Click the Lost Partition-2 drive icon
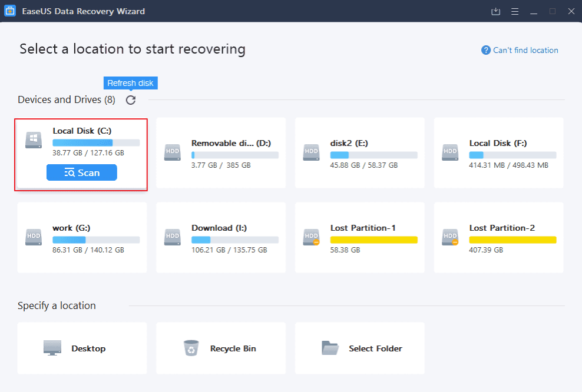 tap(450, 237)
